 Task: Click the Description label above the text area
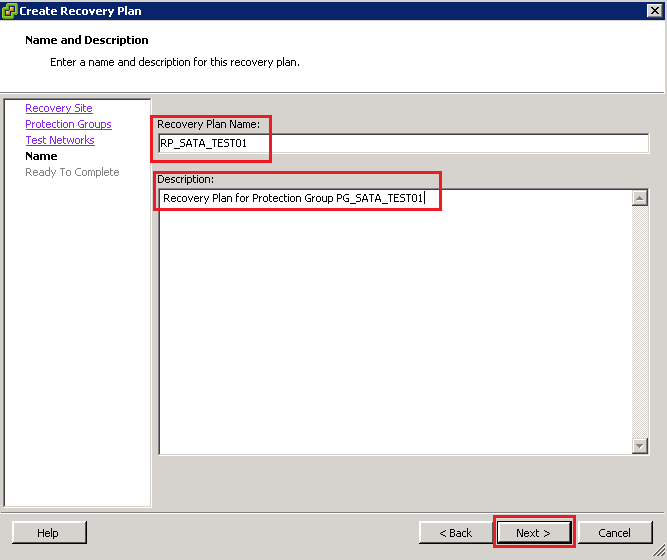[x=186, y=179]
